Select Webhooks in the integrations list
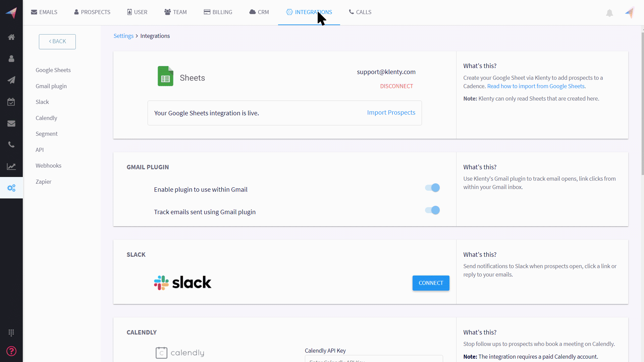Screen dimensions: 644x362 [x=49, y=166]
